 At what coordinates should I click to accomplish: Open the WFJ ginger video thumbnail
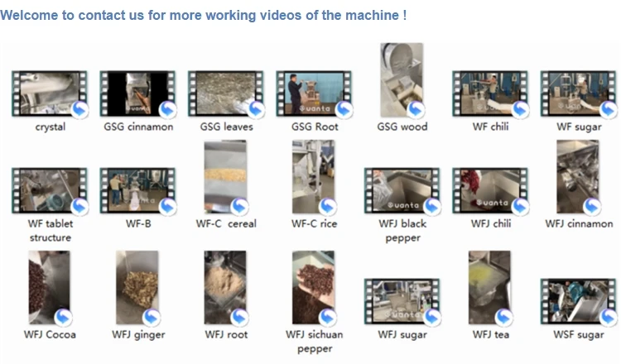click(137, 288)
